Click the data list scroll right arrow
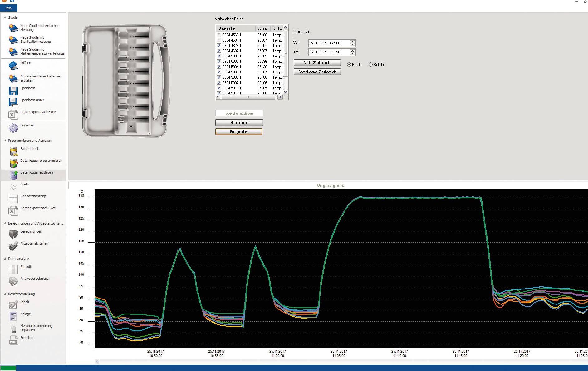The image size is (588, 371). point(280,97)
